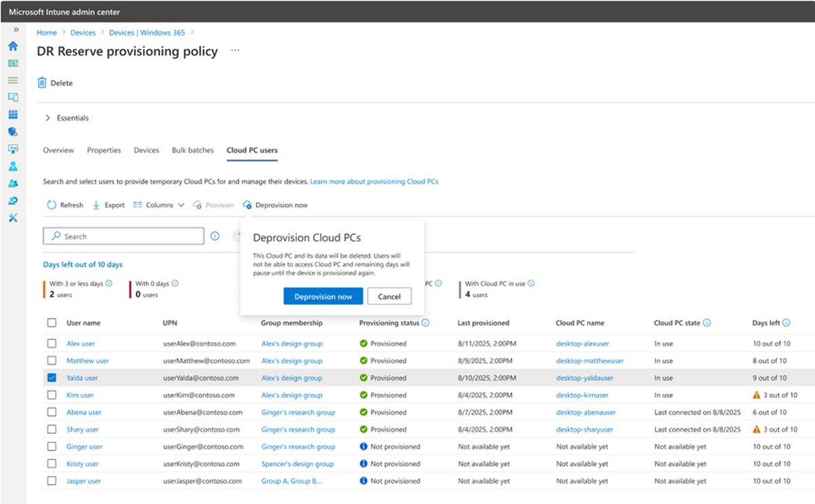
Task: Open Home icon in left sidebar
Action: 13,46
